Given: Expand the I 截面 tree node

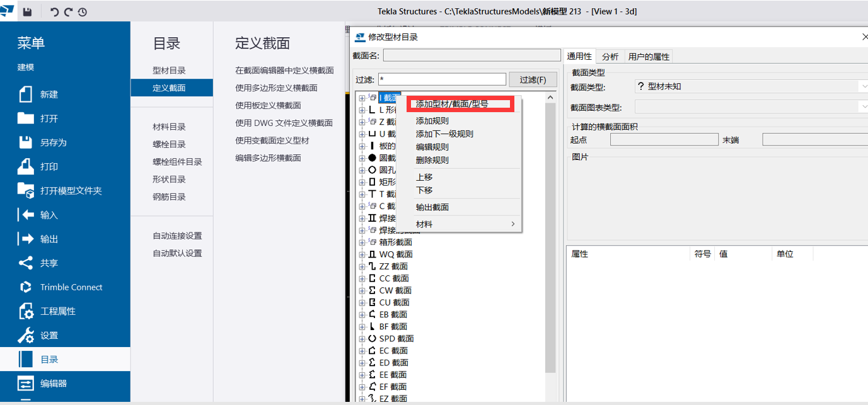Looking at the screenshot, I should [362, 98].
